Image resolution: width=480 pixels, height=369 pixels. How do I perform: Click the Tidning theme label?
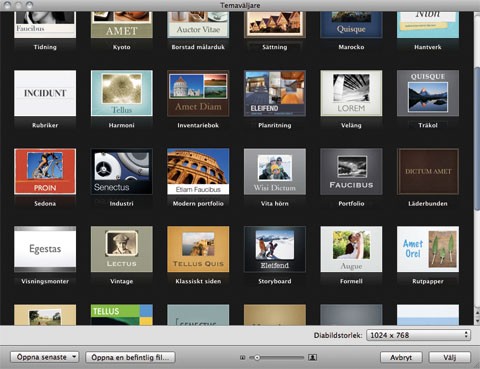tap(45, 47)
